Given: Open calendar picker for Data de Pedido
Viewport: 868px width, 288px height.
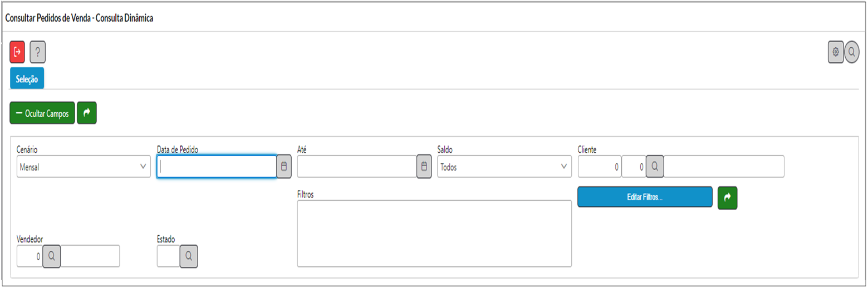Looking at the screenshot, I should [284, 166].
